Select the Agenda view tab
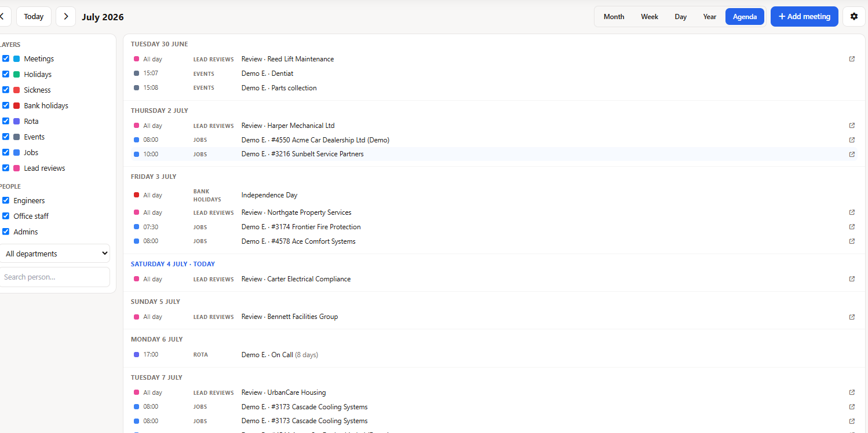This screenshot has height=433, width=868. coord(745,17)
